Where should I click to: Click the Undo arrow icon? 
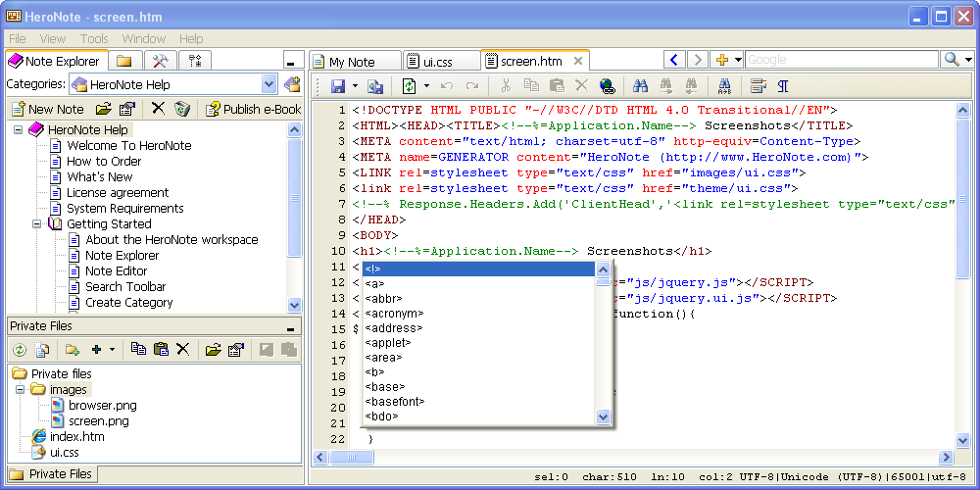[447, 85]
